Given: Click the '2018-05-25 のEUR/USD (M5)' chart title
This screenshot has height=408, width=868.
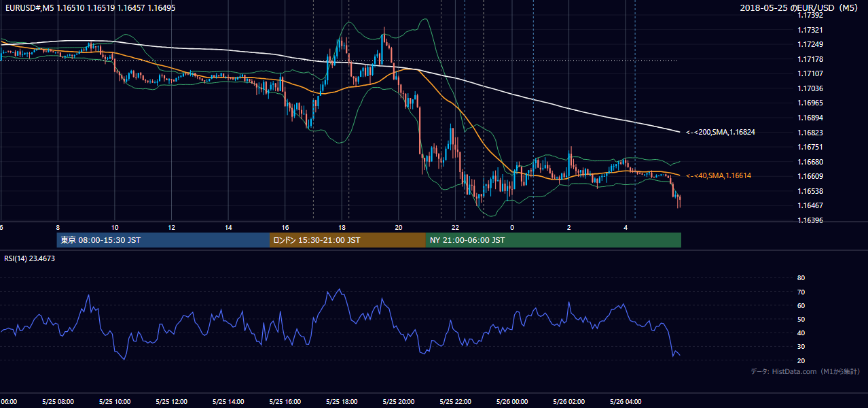Looking at the screenshot, I should [799, 7].
